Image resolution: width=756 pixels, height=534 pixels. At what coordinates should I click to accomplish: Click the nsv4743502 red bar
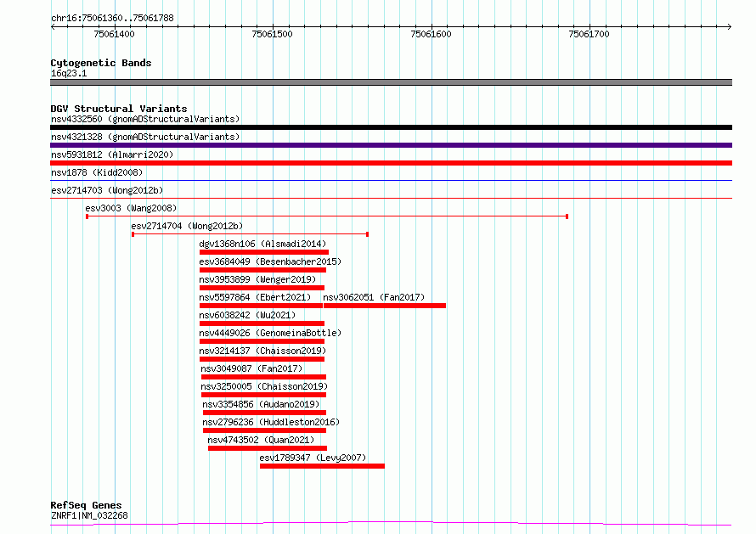pos(268,448)
